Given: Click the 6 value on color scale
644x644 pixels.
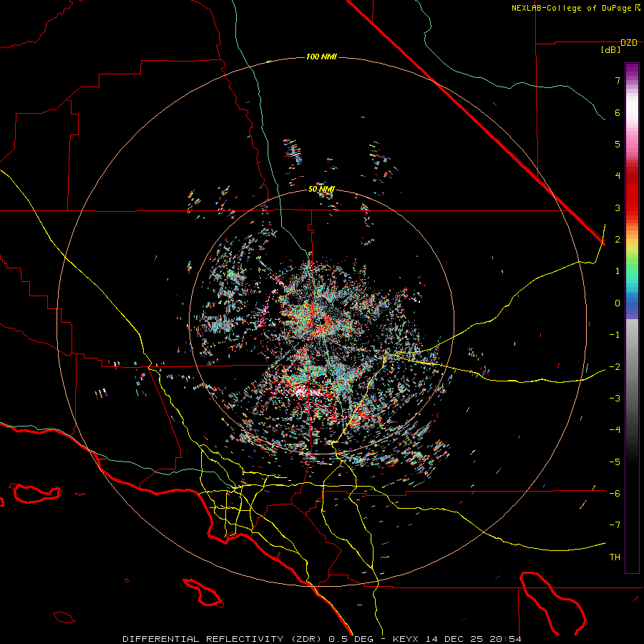Looking at the screenshot, I should coord(618,112).
